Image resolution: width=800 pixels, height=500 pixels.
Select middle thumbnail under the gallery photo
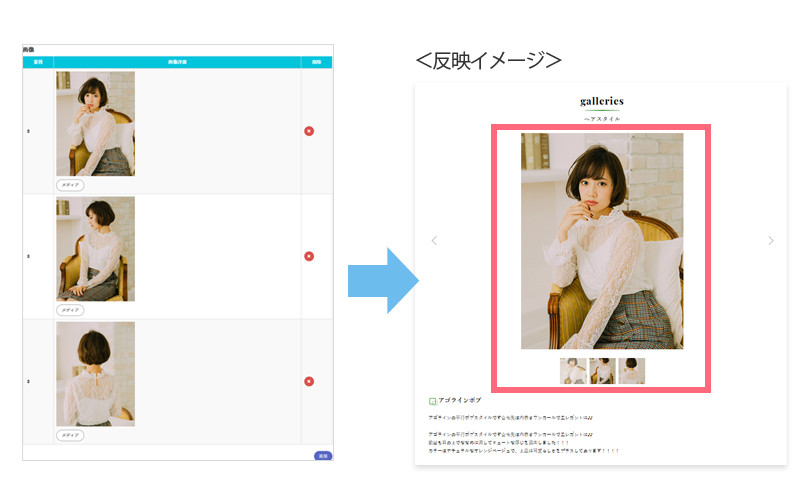[602, 371]
